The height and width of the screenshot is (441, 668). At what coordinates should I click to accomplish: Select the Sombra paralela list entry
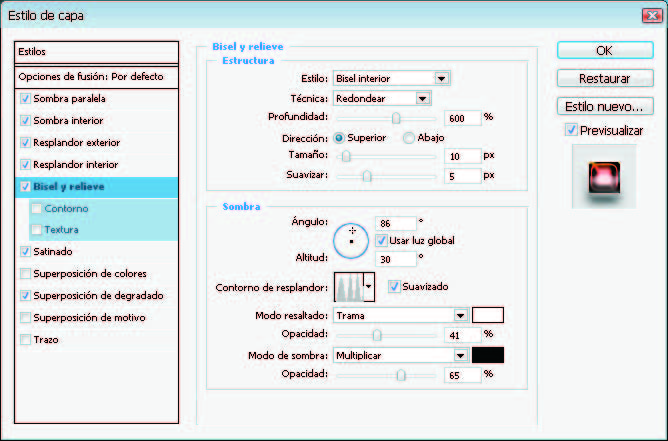coord(69,98)
